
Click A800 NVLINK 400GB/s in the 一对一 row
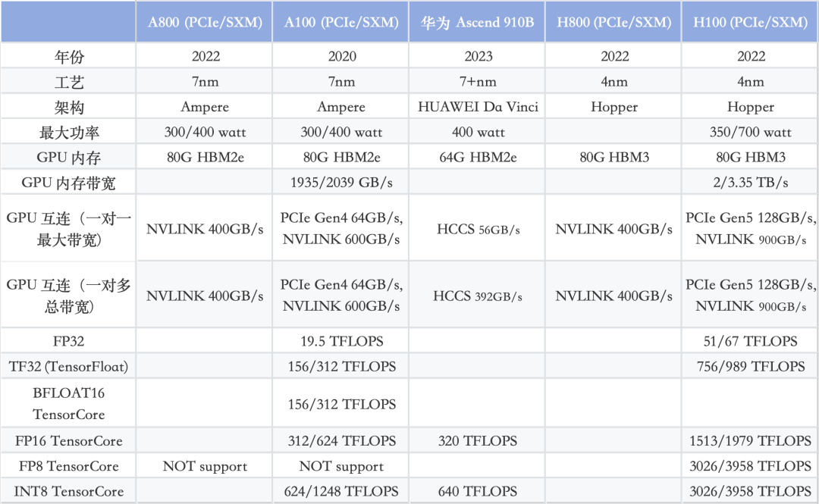pos(205,229)
